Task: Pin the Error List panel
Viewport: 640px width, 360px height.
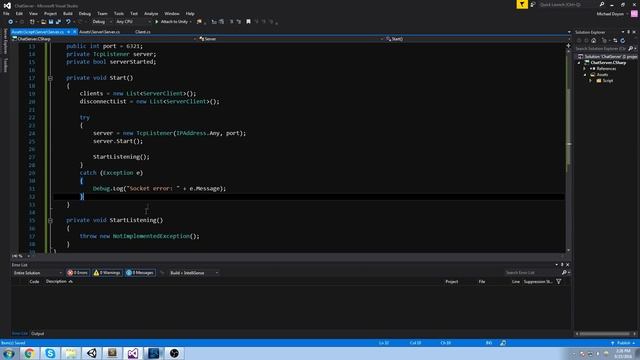Action: coord(562,264)
